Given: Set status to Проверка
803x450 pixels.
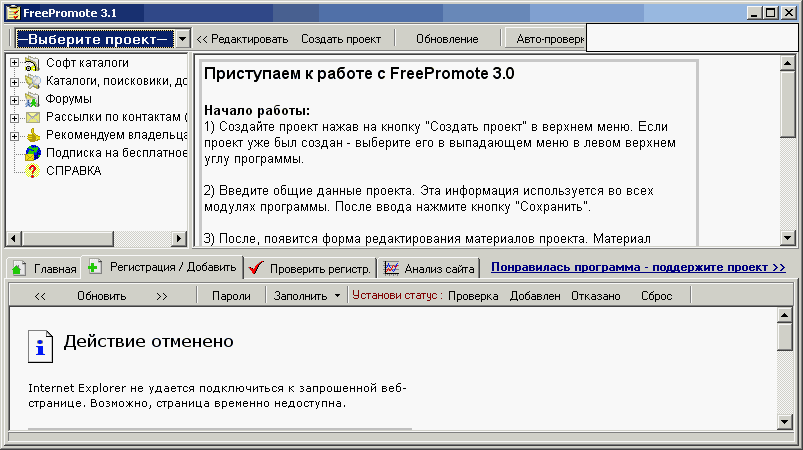Looking at the screenshot, I should (473, 296).
